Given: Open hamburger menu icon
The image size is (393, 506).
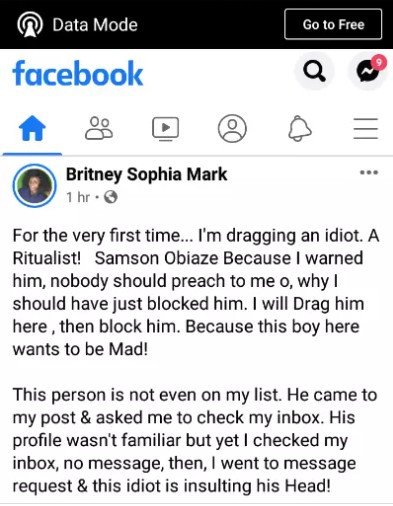Looking at the screenshot, I should (366, 128).
